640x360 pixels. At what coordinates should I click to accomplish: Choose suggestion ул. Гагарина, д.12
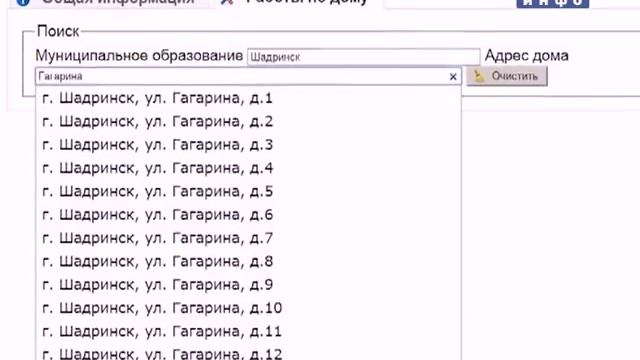tap(248, 352)
